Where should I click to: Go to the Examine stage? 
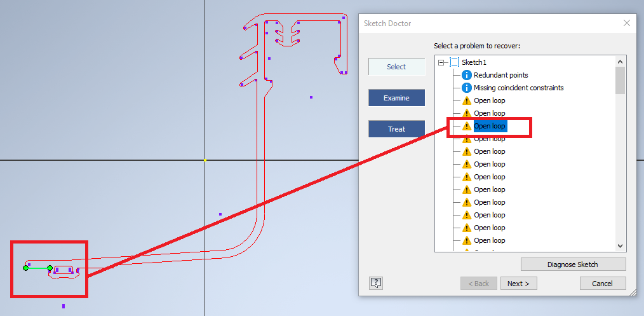396,98
